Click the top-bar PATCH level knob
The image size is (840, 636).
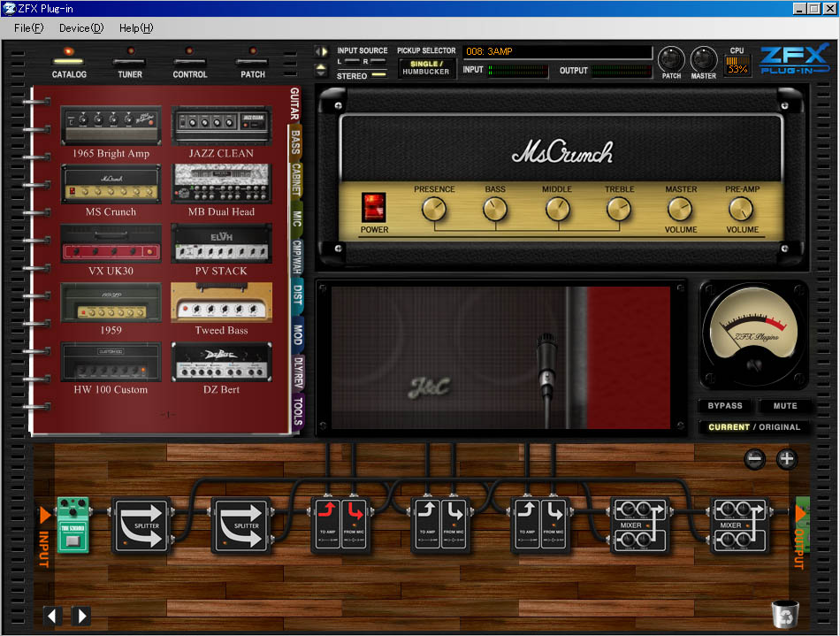tap(671, 59)
